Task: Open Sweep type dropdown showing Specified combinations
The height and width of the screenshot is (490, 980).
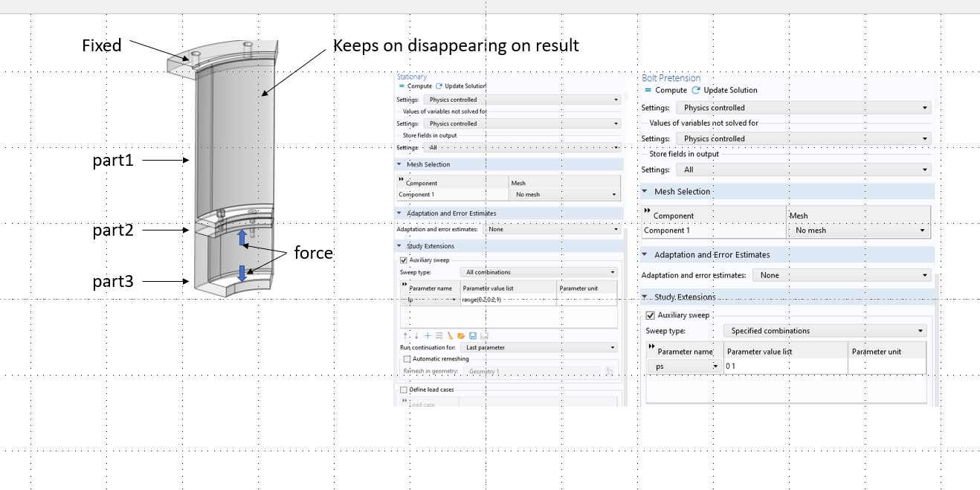Action: coord(825,331)
